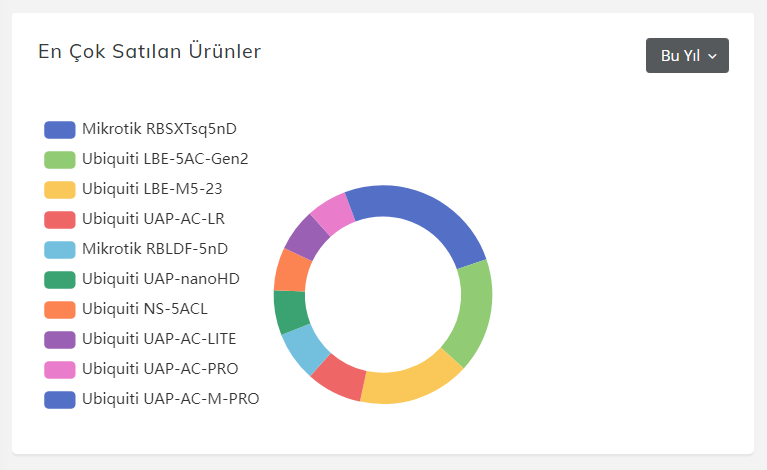767x470 pixels.
Task: Click the Ubiquiti UAP-nanoHD legend label
Action: (x=161, y=279)
